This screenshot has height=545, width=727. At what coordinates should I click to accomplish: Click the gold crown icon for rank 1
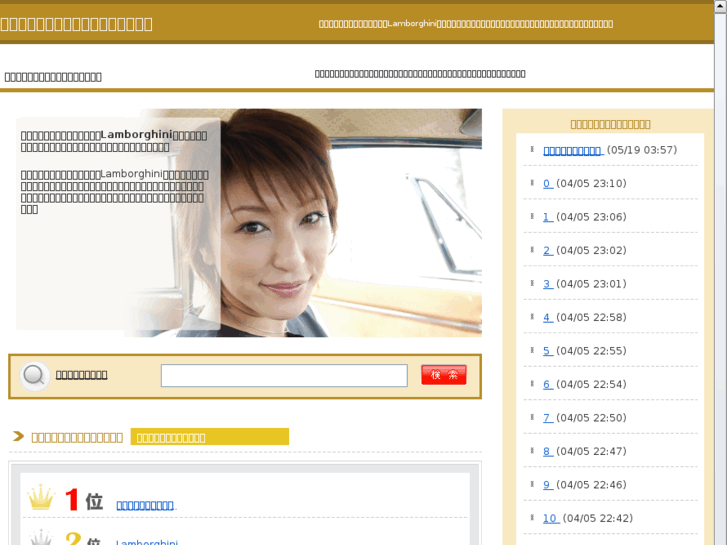(41, 497)
